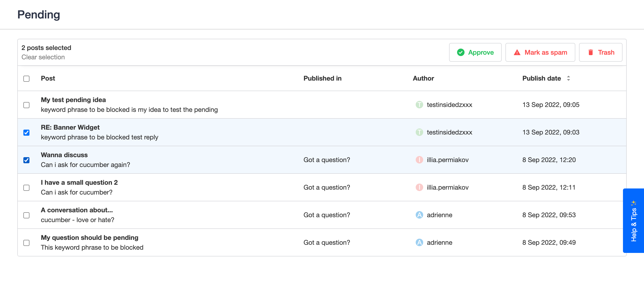The image size is (644, 305).
Task: Click author adrienne on My question should be pending row
Action: point(440,243)
